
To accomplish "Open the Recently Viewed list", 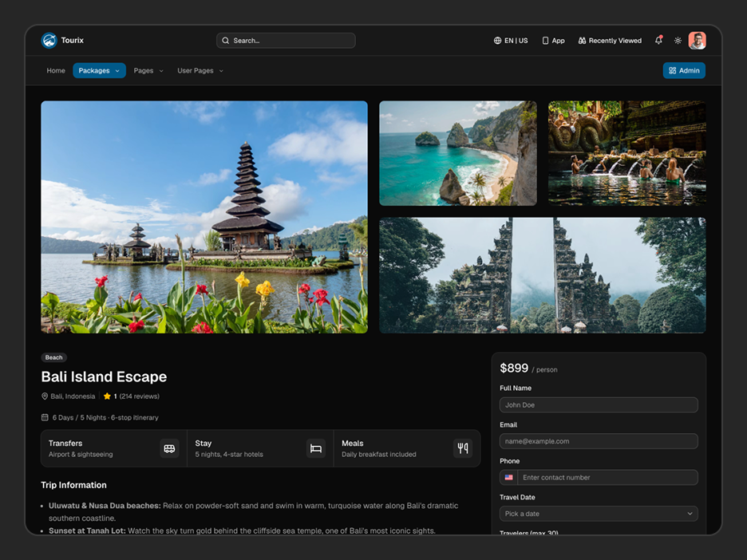I will pos(610,41).
